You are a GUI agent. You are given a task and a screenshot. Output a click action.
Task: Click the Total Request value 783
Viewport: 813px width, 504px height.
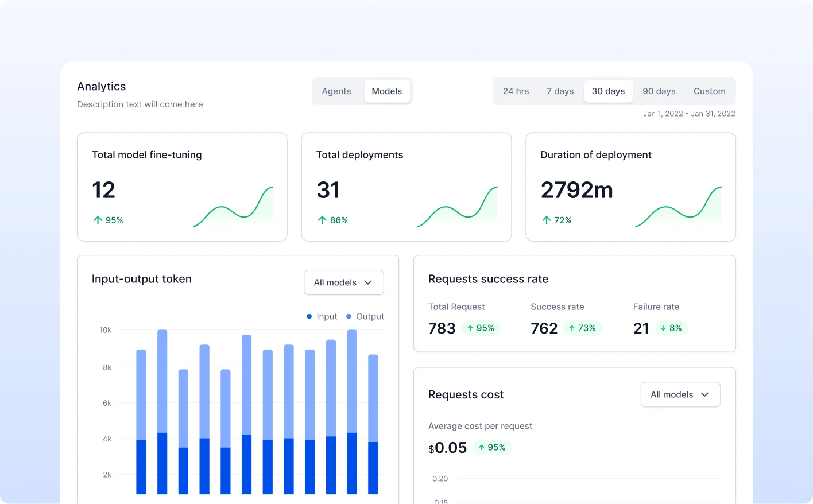click(x=442, y=328)
